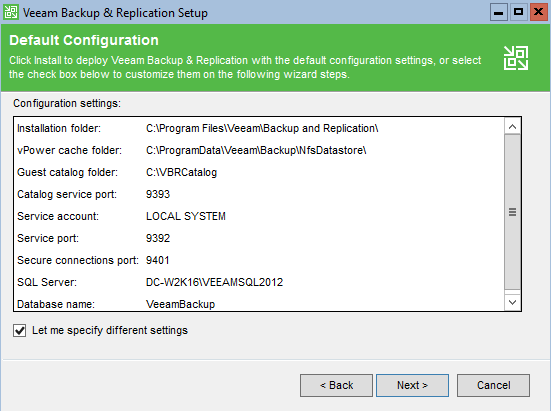Maximize the setup window
This screenshot has height=411, width=551.
518,12
